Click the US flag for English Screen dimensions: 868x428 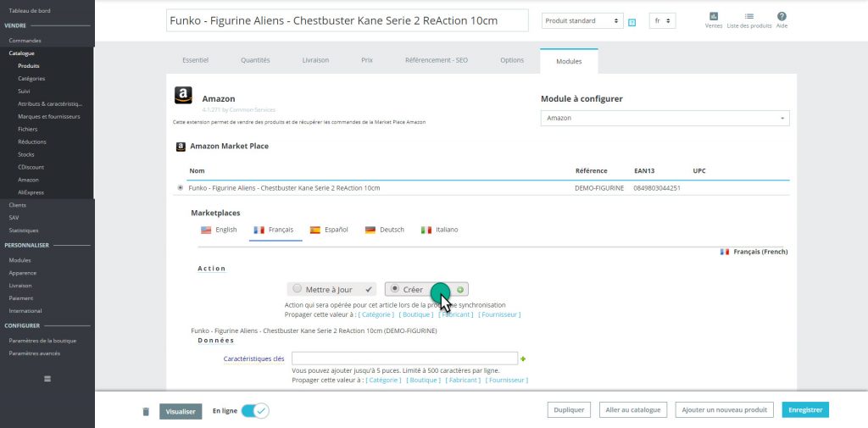pyautogui.click(x=206, y=230)
